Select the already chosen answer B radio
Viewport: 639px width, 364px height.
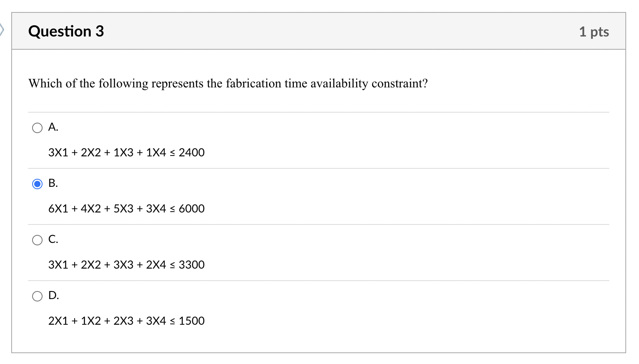37,184
